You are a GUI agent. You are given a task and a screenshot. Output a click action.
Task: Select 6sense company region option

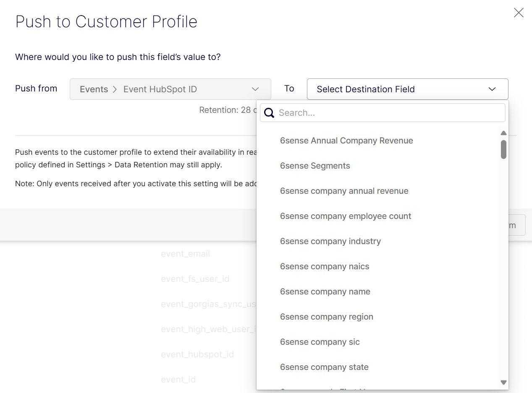point(326,317)
